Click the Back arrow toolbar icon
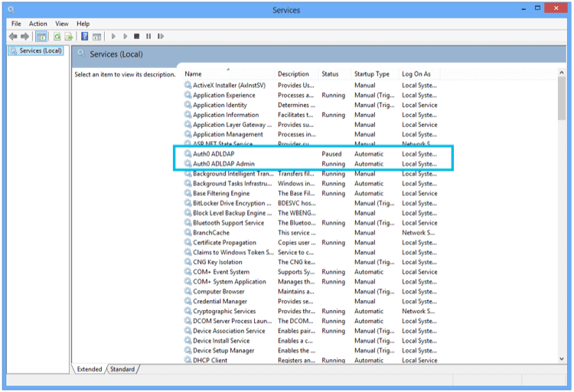The width and height of the screenshot is (574, 392). [13, 36]
